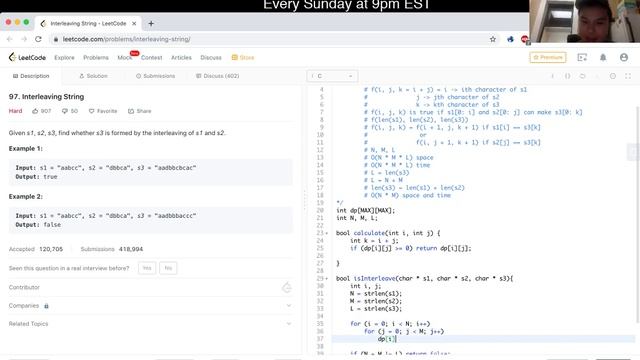Click the lock icon beside Companies
Screen dimensions: 640x360
(46, 306)
